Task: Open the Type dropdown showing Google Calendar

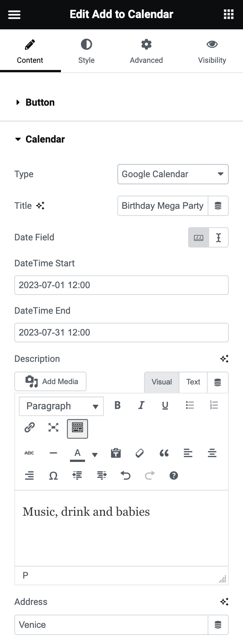Action: click(173, 174)
